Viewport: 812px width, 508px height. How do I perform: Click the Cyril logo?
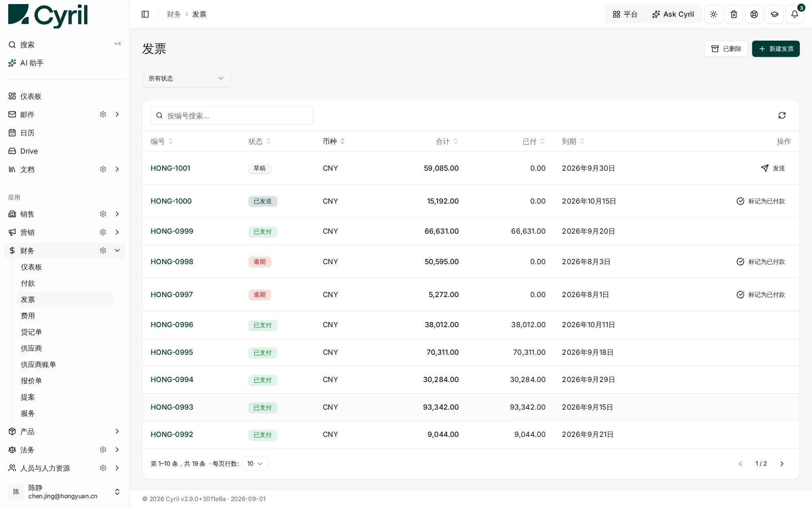pyautogui.click(x=48, y=15)
